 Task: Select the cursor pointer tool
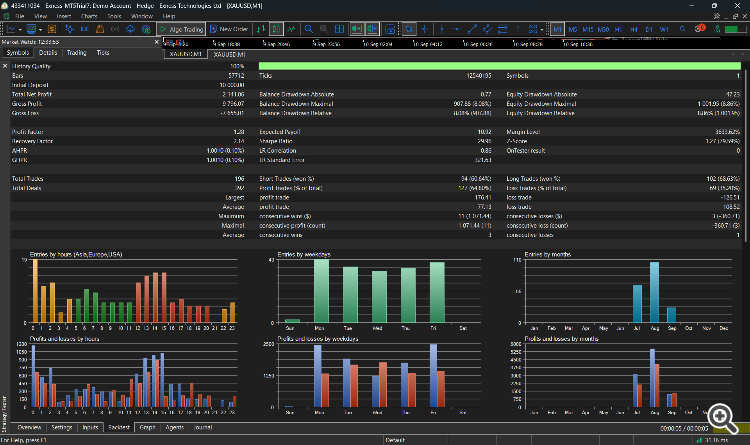409,29
